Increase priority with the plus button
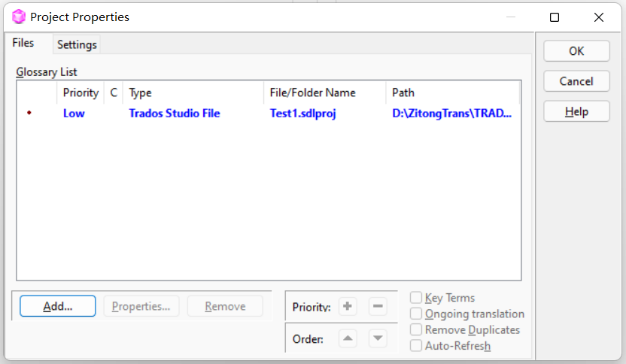 tap(347, 306)
